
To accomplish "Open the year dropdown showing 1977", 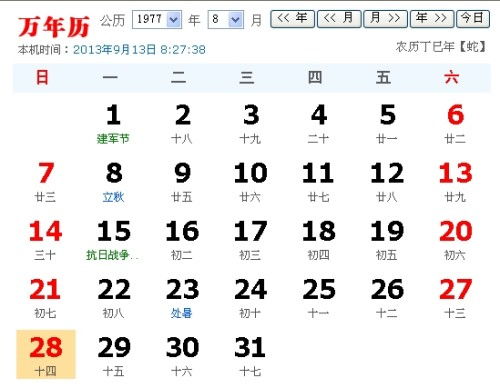I will point(157,19).
